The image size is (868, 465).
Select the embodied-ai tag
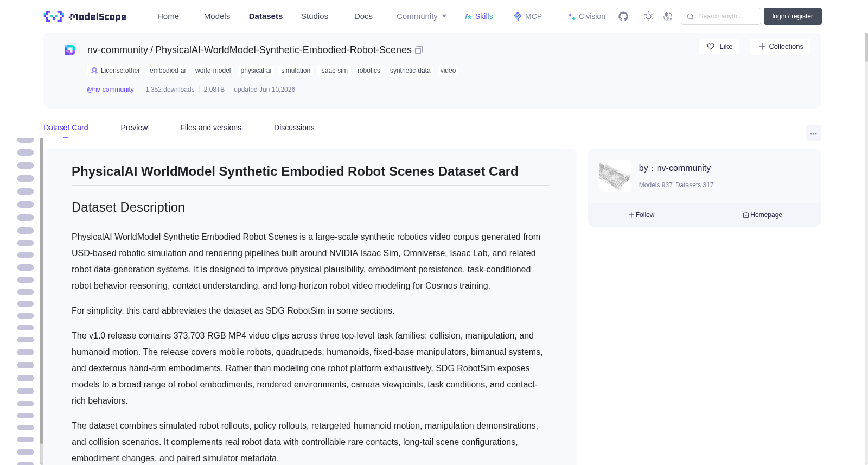tap(168, 71)
